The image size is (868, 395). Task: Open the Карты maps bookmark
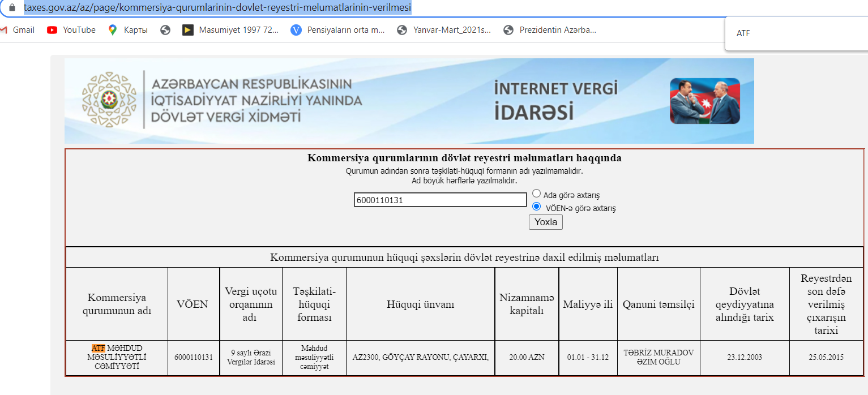coord(128,30)
